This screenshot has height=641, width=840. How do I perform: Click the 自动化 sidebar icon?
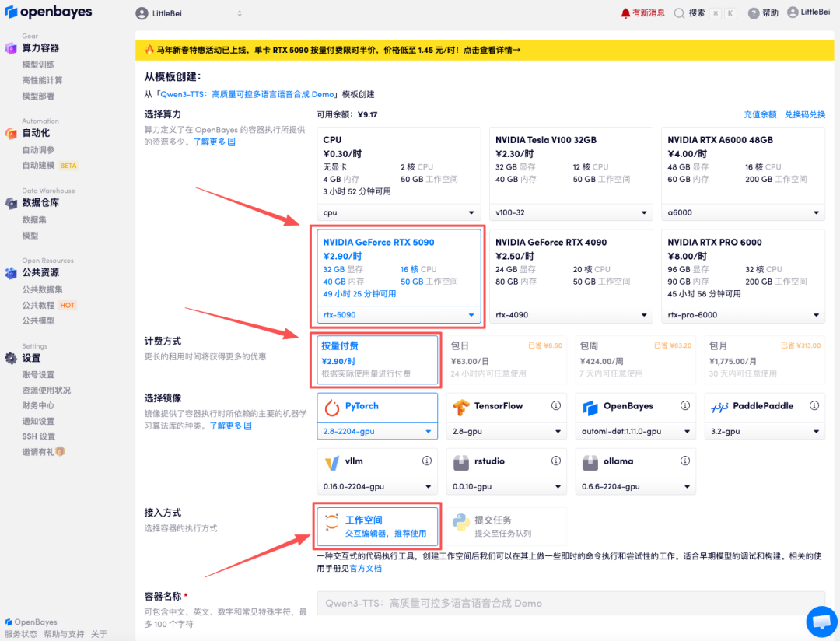[x=11, y=133]
